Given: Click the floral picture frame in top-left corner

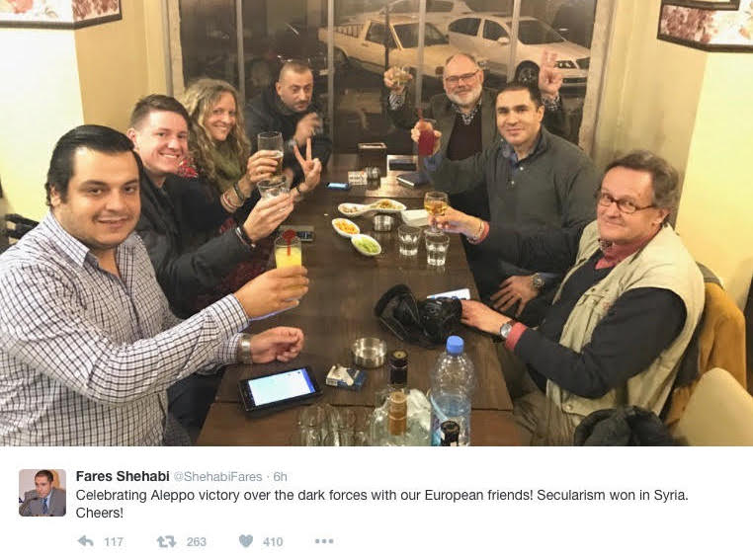Looking at the screenshot, I should point(60,13).
